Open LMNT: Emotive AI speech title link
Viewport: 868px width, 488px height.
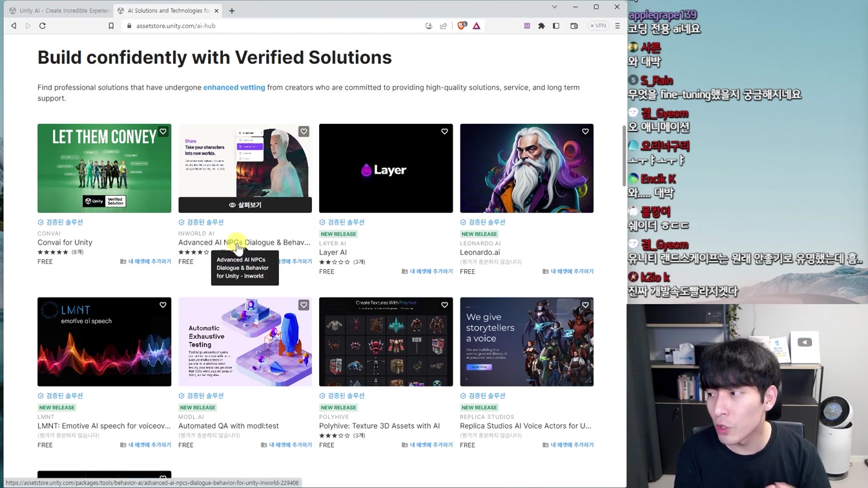point(103,426)
